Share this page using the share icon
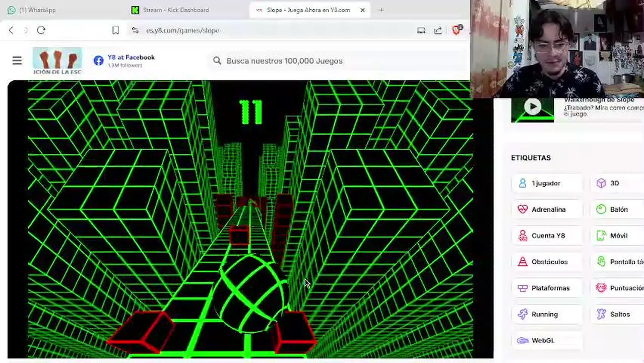This screenshot has height=363, width=644. click(438, 30)
